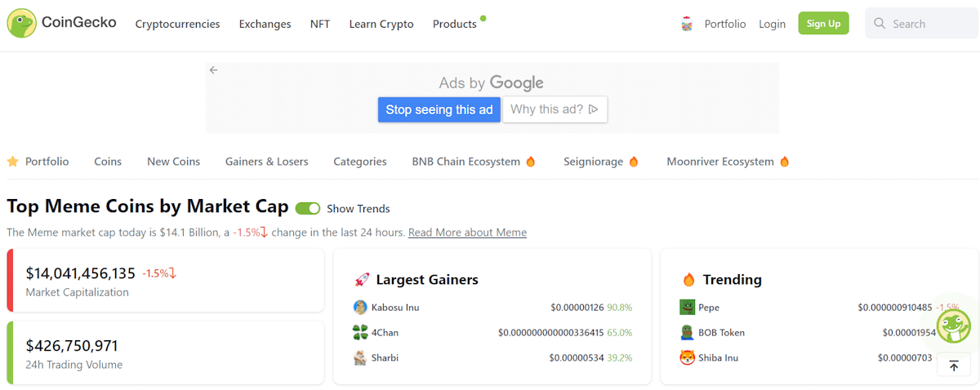
Task: Click Pepe price $0.000000910485
Action: [894, 308]
